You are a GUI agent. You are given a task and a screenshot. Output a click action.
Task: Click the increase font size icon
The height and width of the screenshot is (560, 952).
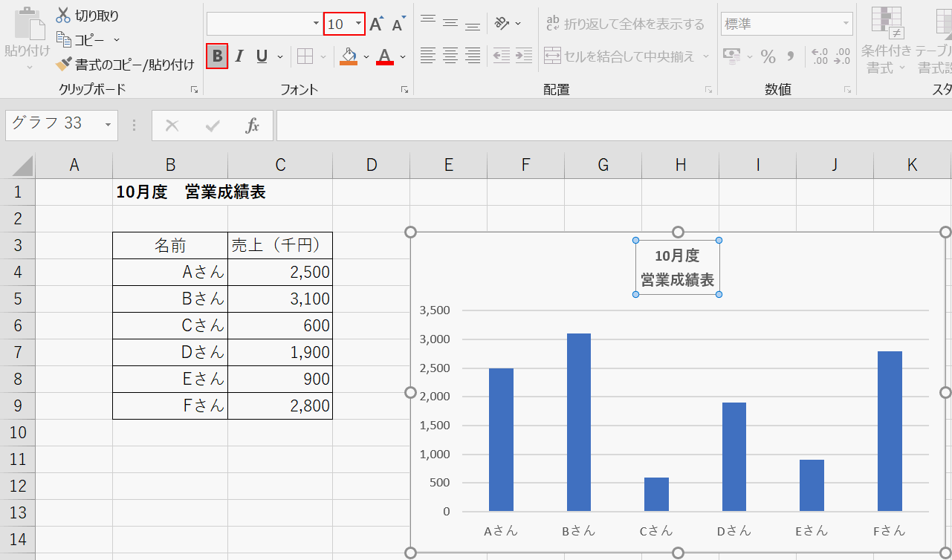(376, 25)
